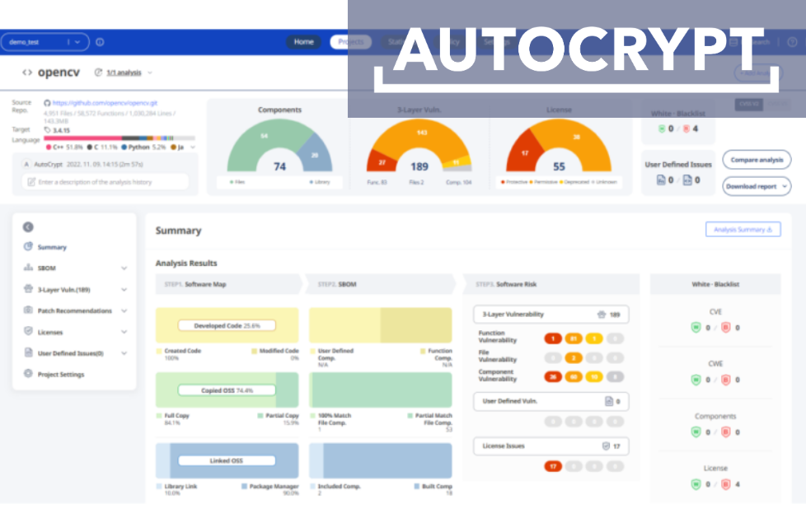Click the top whitelist shield icon

pyautogui.click(x=662, y=129)
